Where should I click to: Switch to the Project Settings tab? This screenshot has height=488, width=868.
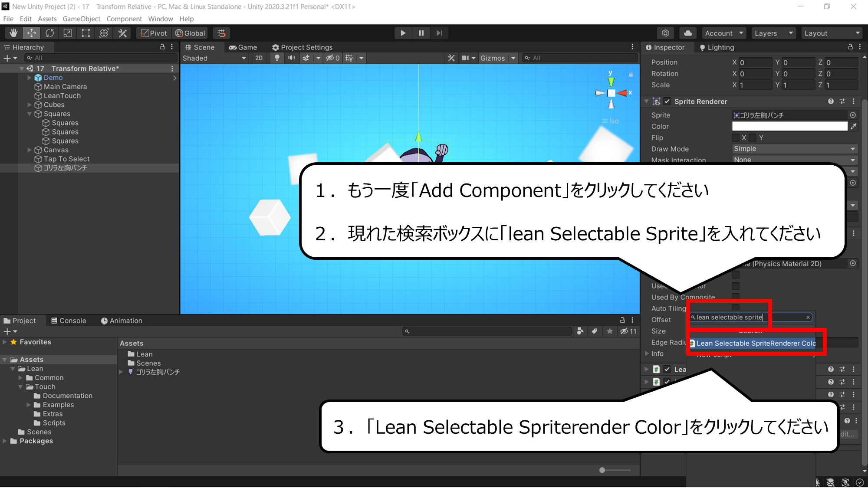coord(302,47)
